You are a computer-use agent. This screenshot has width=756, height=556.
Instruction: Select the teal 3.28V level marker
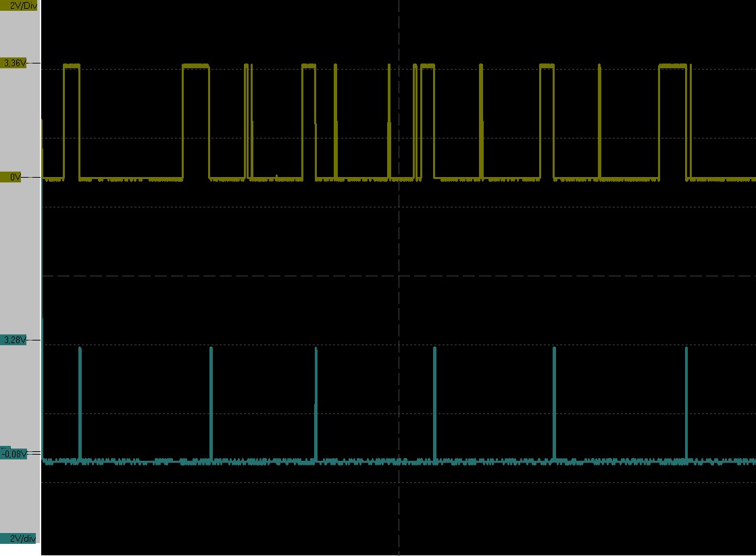click(x=14, y=340)
